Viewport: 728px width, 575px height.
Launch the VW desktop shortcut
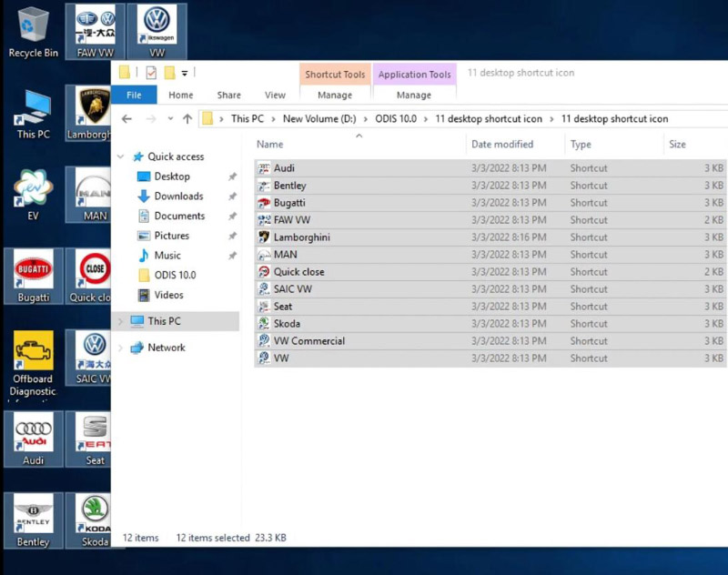157,32
